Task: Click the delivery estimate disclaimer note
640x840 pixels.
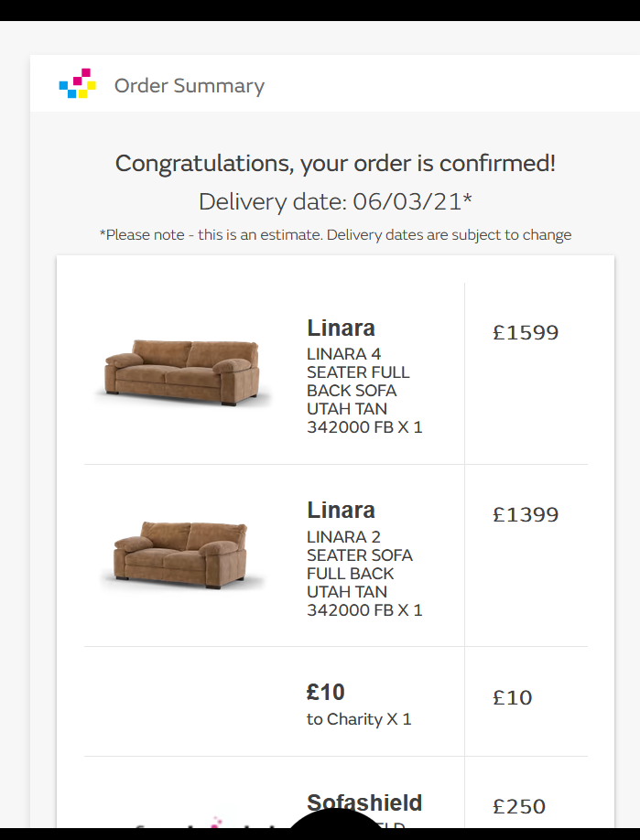Action: click(x=335, y=235)
